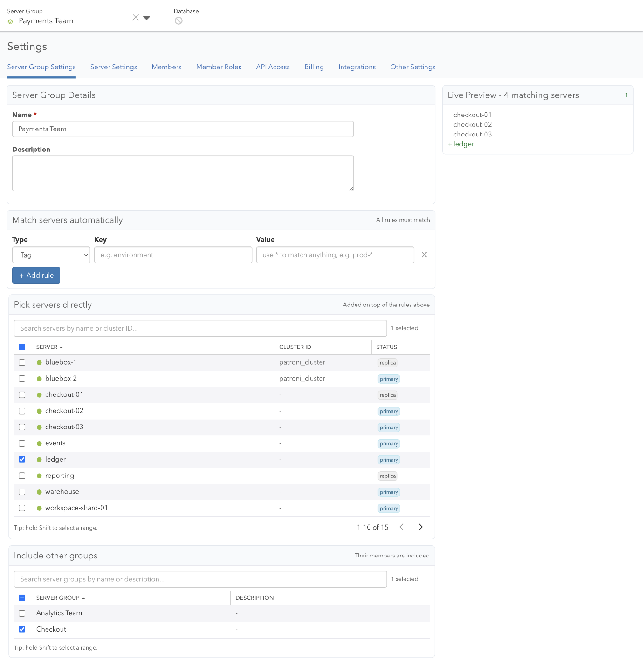The height and width of the screenshot is (666, 644).
Task: Click the workspace-shard-01 server name
Action: click(76, 508)
